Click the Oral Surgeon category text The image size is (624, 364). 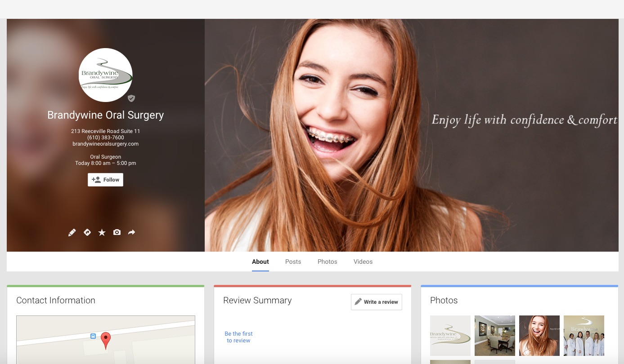click(x=106, y=157)
